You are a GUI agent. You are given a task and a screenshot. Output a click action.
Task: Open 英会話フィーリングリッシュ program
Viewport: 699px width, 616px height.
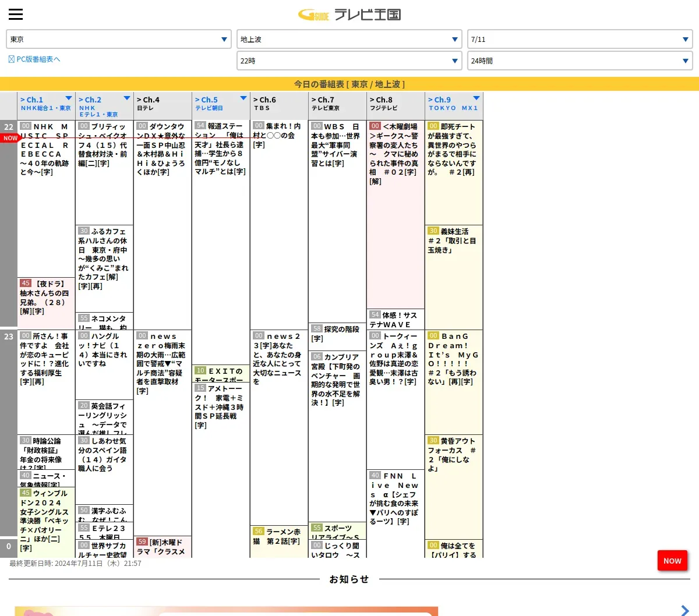(x=104, y=417)
